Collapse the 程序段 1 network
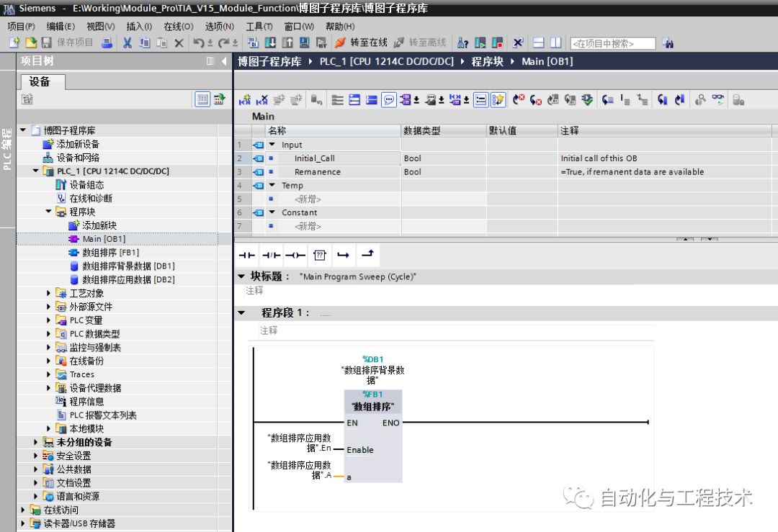The height and width of the screenshot is (532, 778). (x=241, y=313)
